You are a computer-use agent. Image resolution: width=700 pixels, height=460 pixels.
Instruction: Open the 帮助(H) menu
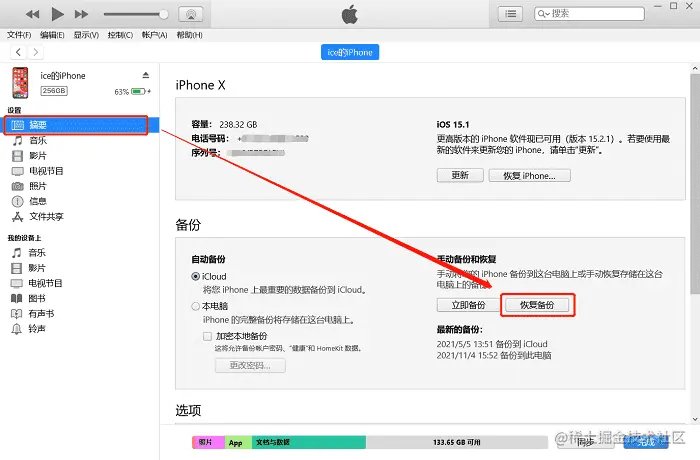coord(189,35)
